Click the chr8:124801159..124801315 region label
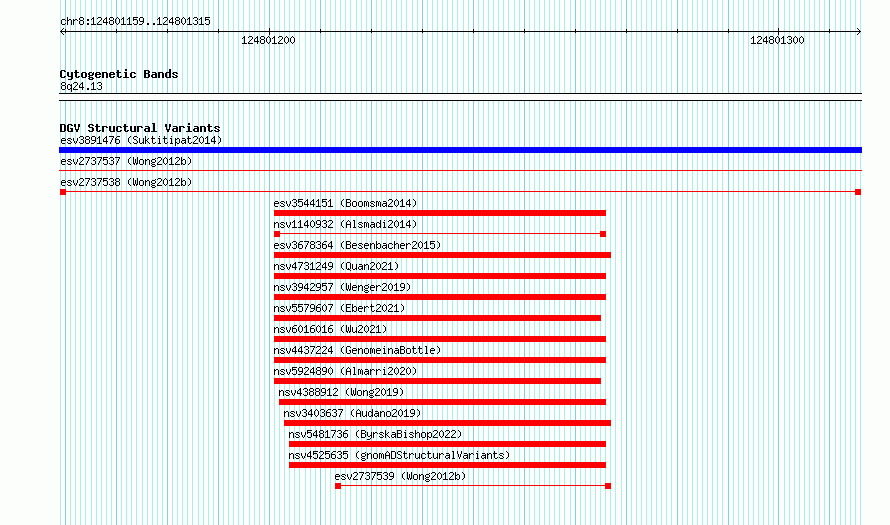Image resolution: width=890 pixels, height=525 pixels. tap(135, 21)
